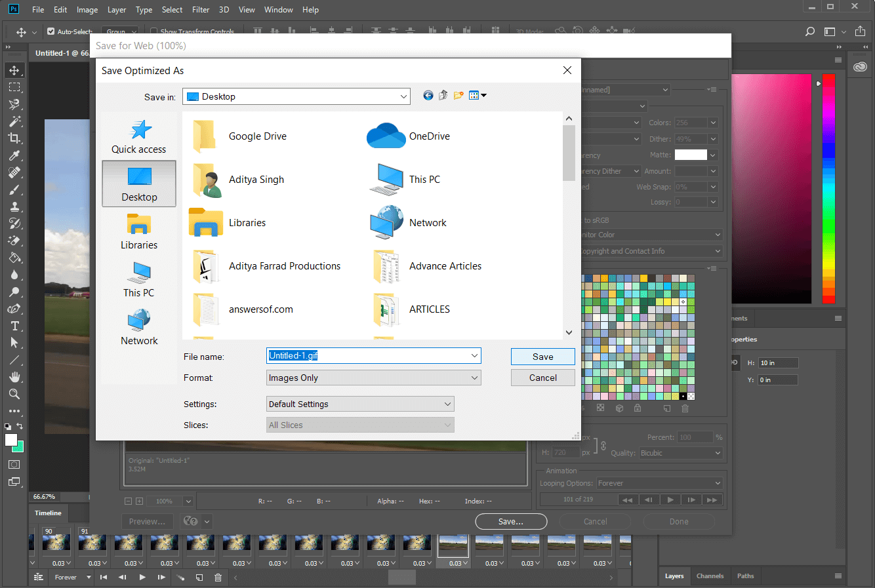875x588 pixels.
Task: Select the Lasso tool in the toolbar
Action: (x=14, y=104)
